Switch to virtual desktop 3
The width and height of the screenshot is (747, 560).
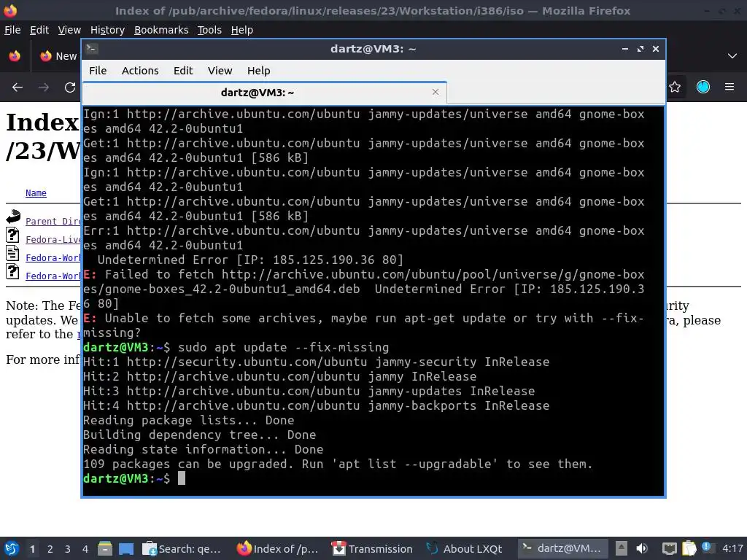[x=68, y=549]
